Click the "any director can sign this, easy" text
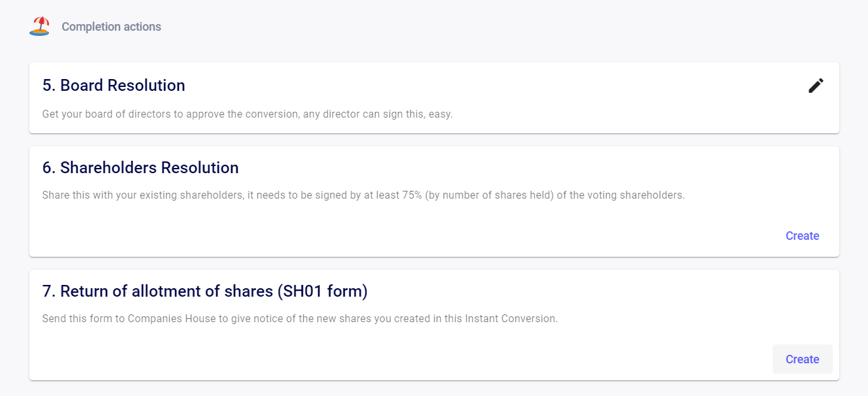This screenshot has height=396, width=868. tap(378, 114)
